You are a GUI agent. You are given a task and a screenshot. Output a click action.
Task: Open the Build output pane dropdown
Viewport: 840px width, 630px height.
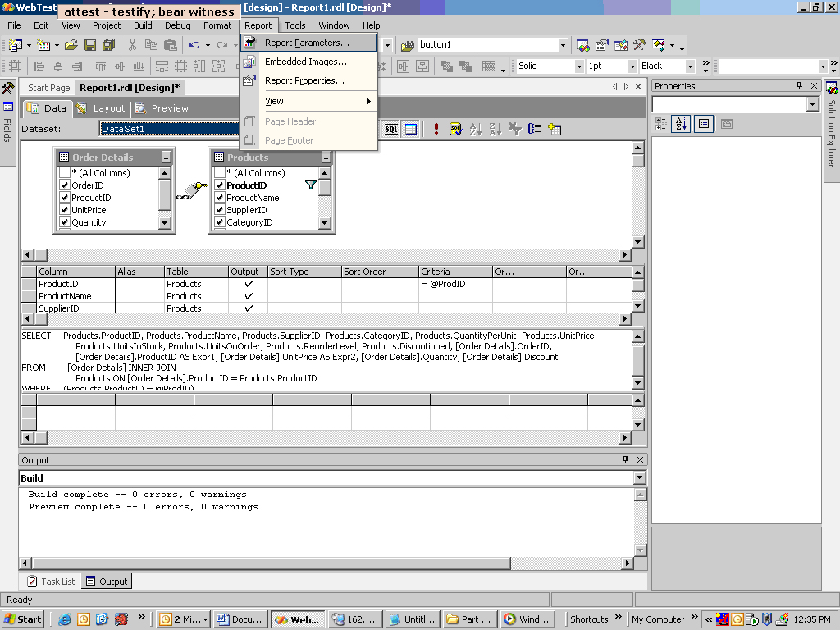pos(639,478)
